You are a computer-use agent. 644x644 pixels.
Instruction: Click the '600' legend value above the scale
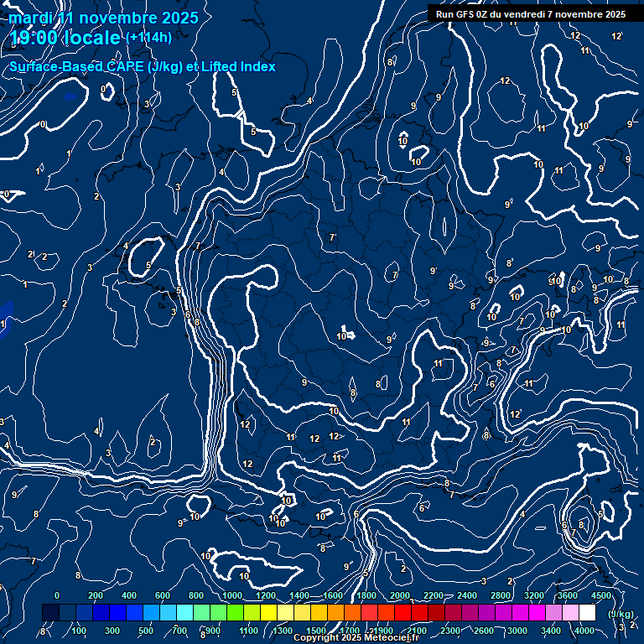pyautogui.click(x=162, y=595)
